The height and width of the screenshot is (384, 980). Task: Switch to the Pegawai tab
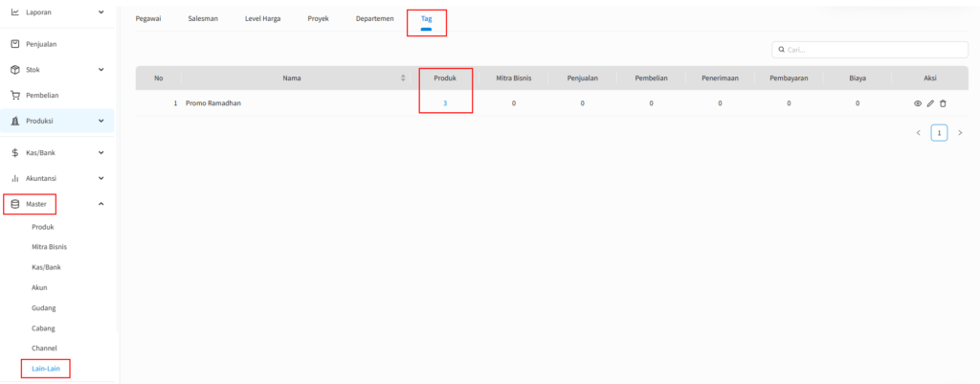coord(148,19)
